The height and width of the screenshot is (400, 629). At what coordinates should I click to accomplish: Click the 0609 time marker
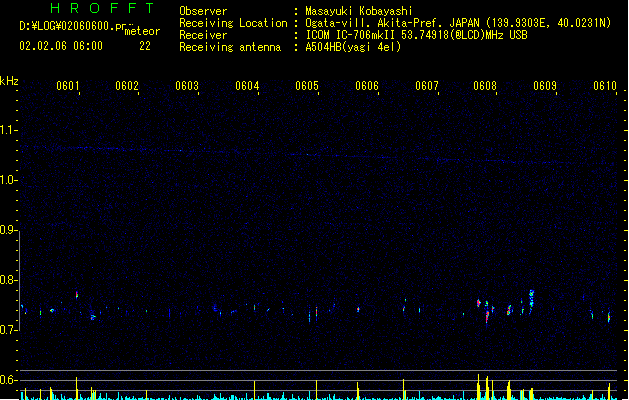point(545,86)
